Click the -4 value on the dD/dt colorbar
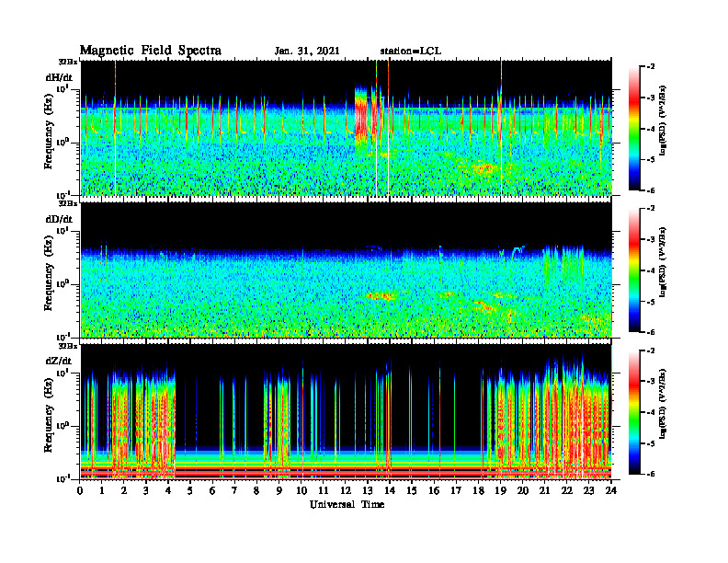This screenshot has width=728, height=563. 651,270
